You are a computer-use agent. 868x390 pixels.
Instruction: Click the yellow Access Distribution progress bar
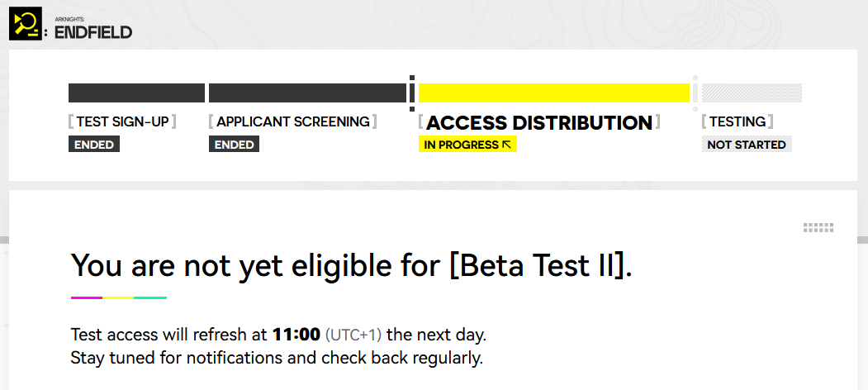click(553, 93)
